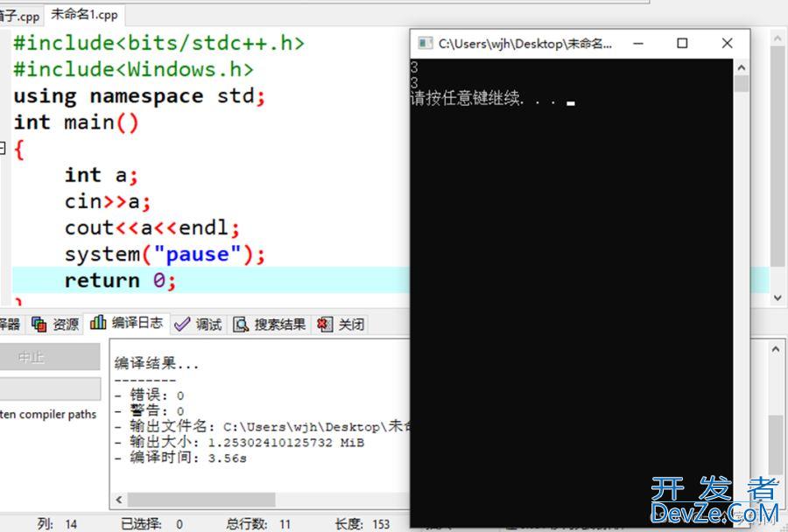The height and width of the screenshot is (532, 788).
Task: Click the 中止 button
Action: point(50,357)
